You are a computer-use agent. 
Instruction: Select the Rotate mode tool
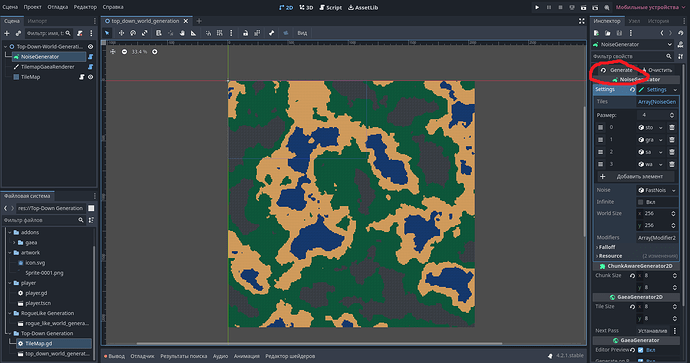[133, 33]
